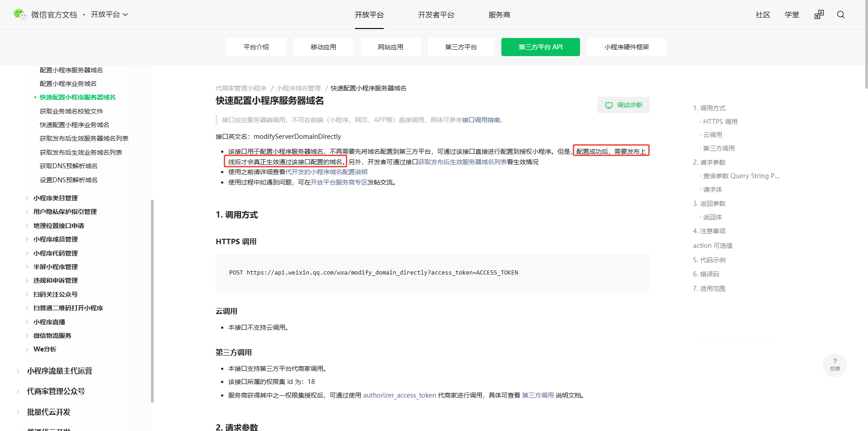
Task: Jump to 4. 注意事项 in outline
Action: 709,231
